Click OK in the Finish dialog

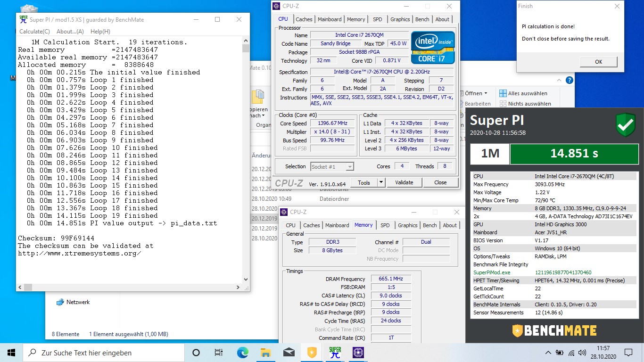pos(598,62)
